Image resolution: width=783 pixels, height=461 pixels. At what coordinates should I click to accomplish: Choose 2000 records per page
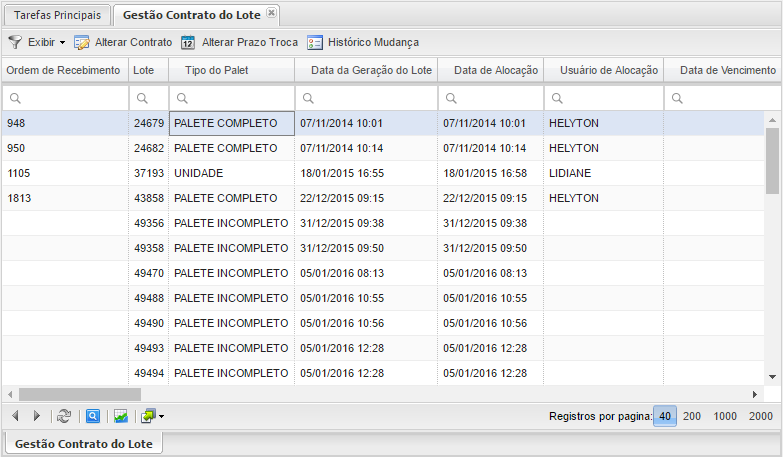760,416
